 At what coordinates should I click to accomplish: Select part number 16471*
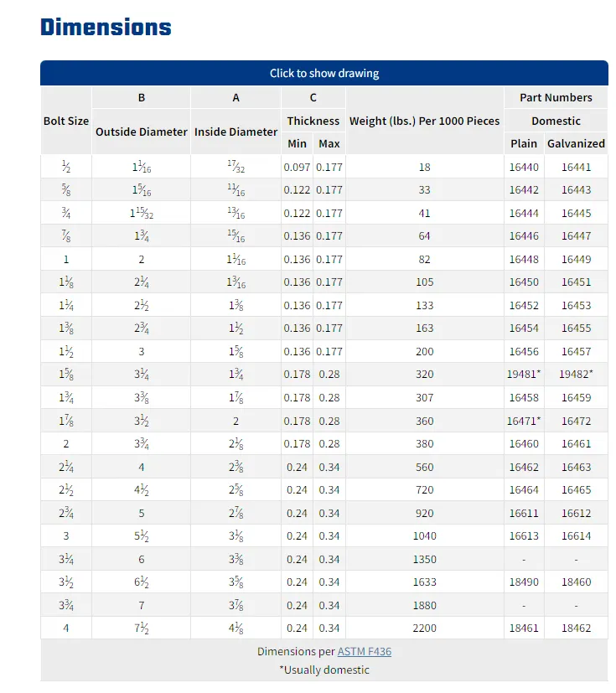525,421
